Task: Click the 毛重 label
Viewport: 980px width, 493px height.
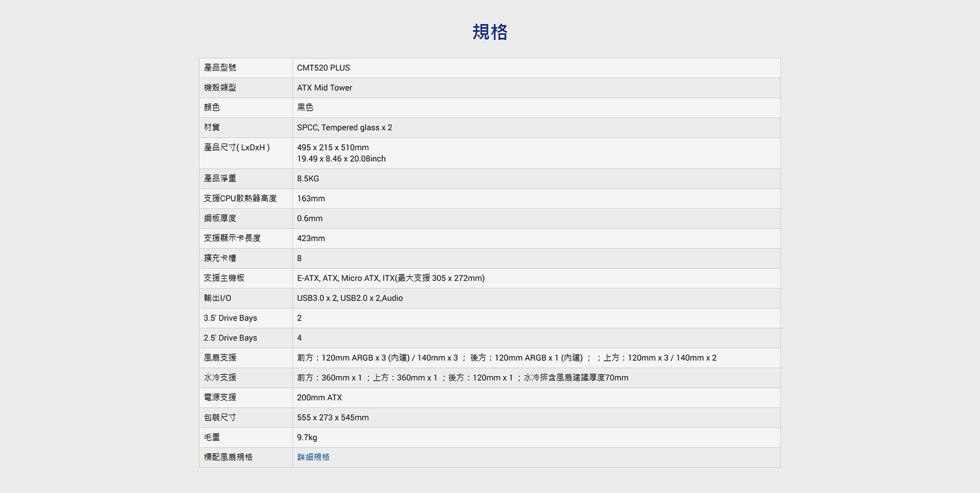Action: pyautogui.click(x=212, y=438)
